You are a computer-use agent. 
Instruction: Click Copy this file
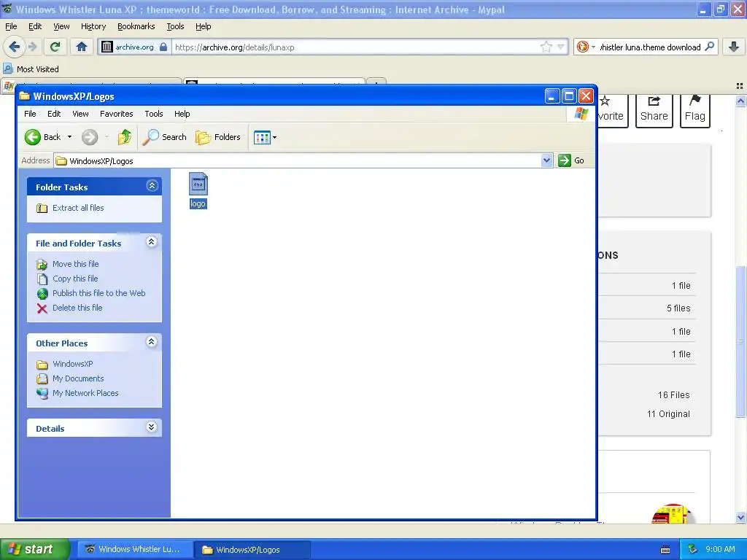pos(75,279)
